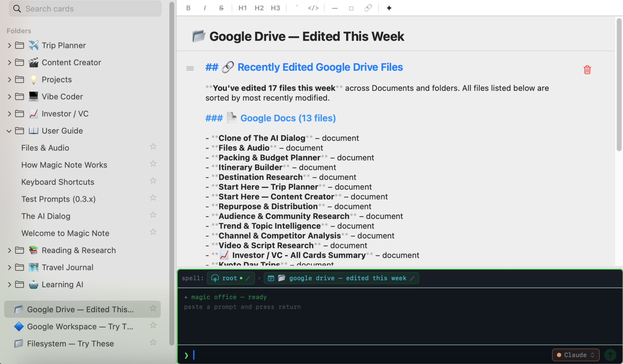Click the search magnifier icon
The width and height of the screenshot is (623, 364).
[x=17, y=9]
